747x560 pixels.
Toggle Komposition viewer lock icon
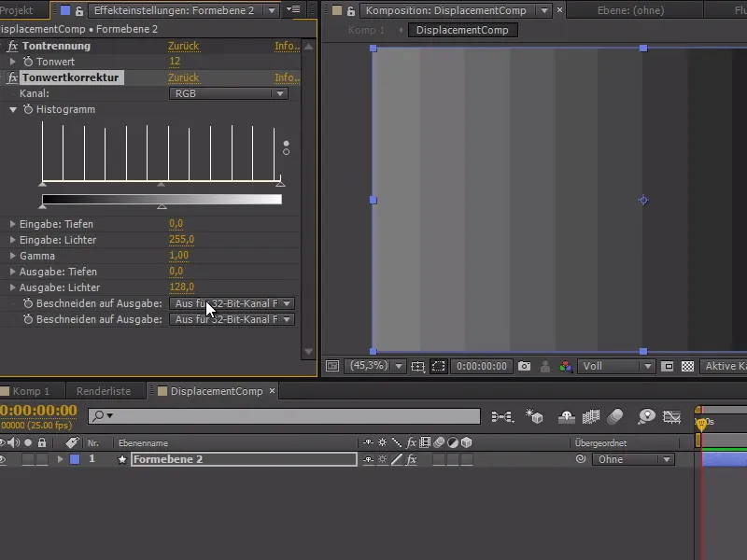(351, 10)
